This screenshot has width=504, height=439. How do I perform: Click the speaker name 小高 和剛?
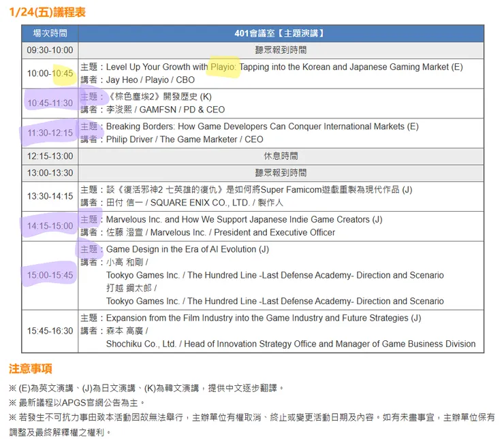125,262
